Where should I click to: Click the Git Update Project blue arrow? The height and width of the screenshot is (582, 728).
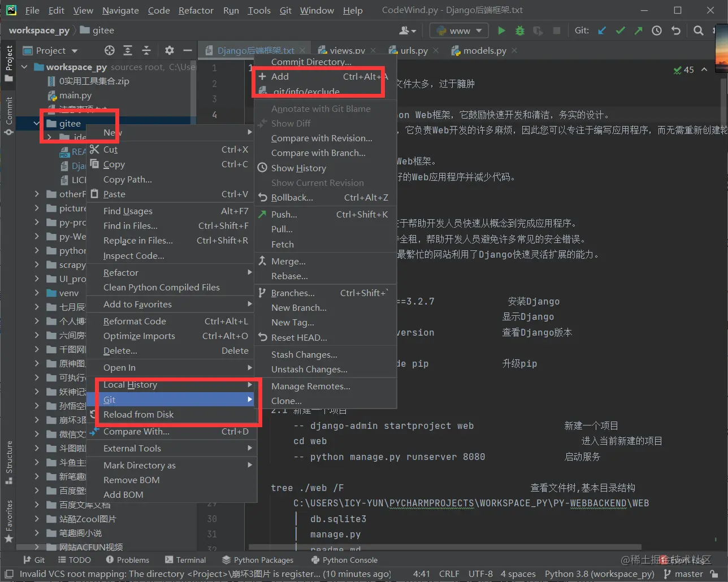602,31
